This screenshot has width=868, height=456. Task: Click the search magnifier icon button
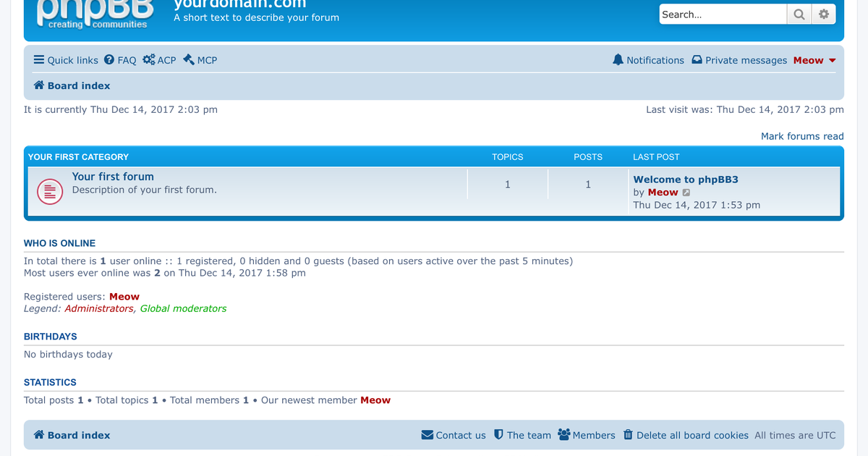coord(799,14)
